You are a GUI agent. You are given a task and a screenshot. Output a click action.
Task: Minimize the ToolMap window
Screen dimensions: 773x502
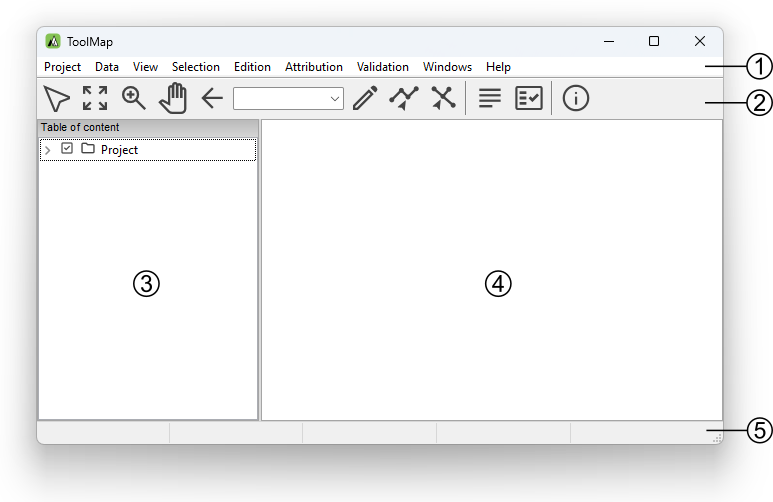(x=609, y=41)
